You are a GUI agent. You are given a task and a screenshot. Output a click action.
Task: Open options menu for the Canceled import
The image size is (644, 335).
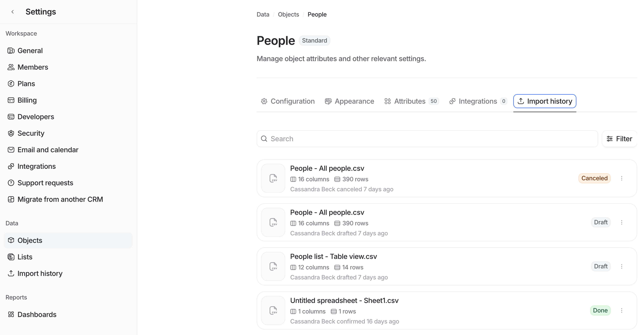click(622, 178)
